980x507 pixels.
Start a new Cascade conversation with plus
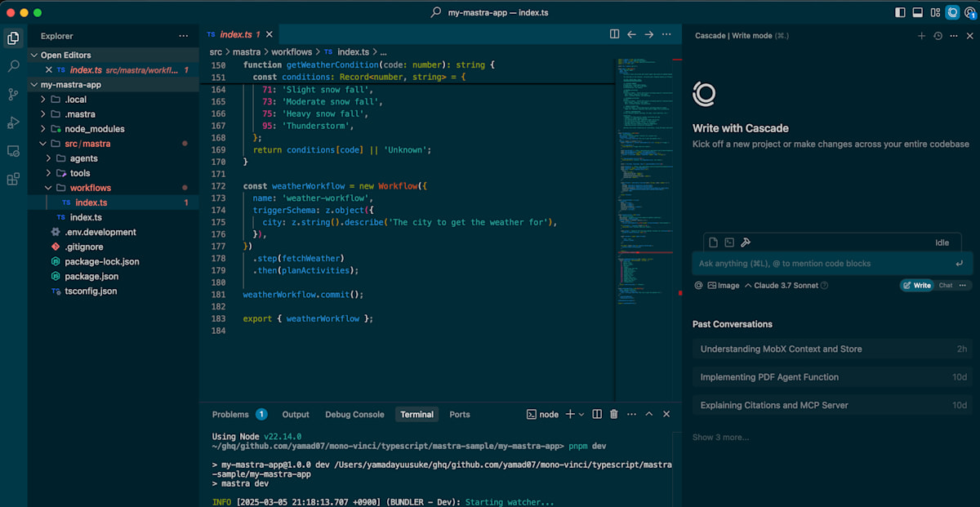[x=921, y=36]
